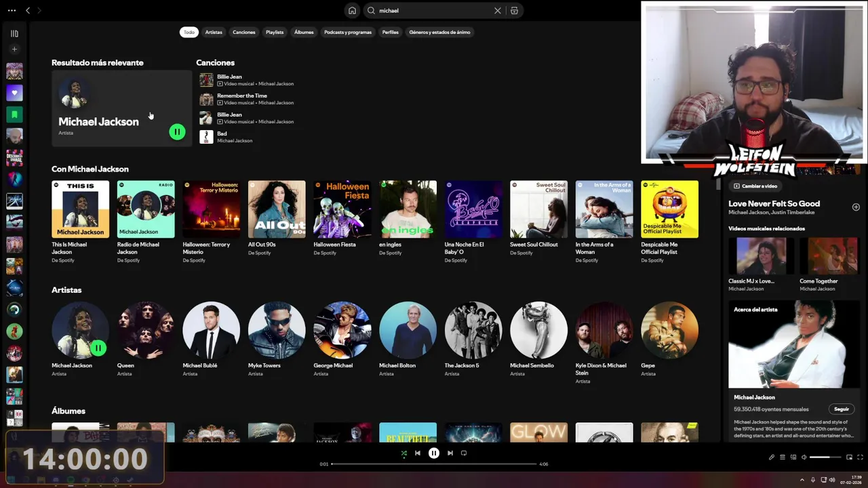Image resolution: width=868 pixels, height=488 pixels.
Task: Follow Michael Jackson with the Seguir button
Action: 842,409
